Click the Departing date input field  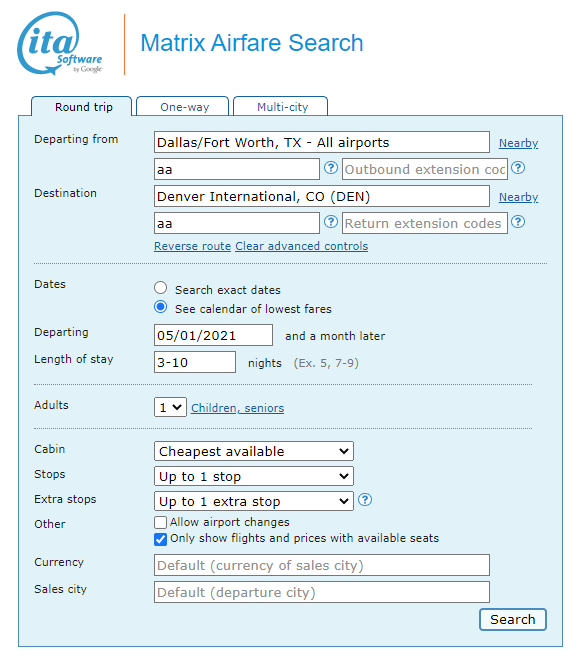pos(213,335)
